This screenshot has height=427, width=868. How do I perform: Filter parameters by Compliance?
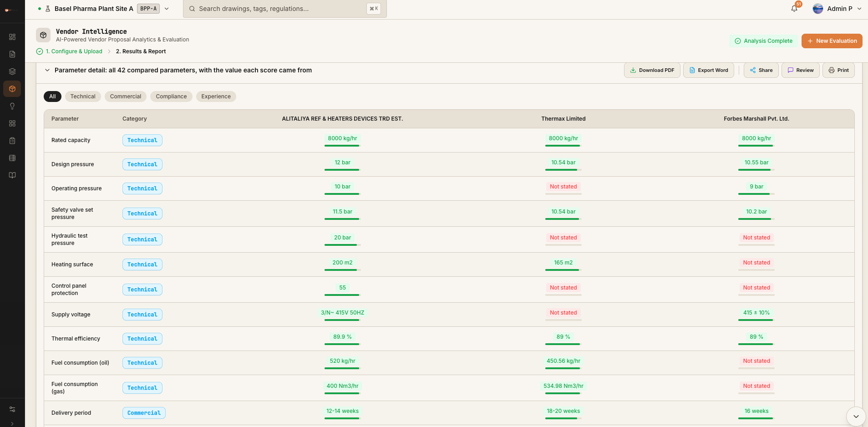(x=171, y=97)
